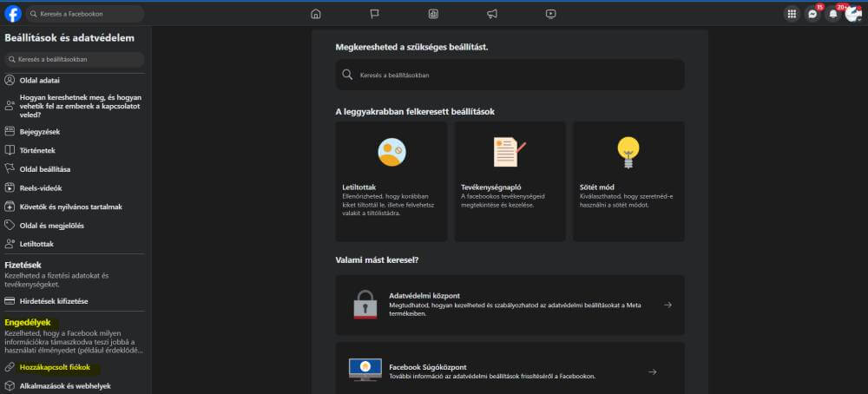Click the Fizetések section heading
Viewport: 868px width, 394px height.
tap(23, 265)
